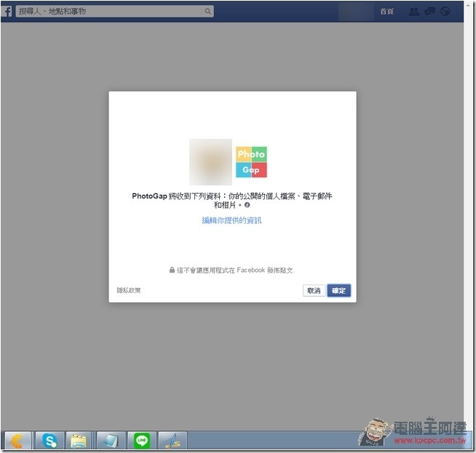Open the 首頁 home link
Viewport: 476px width, 453px height.
point(386,12)
